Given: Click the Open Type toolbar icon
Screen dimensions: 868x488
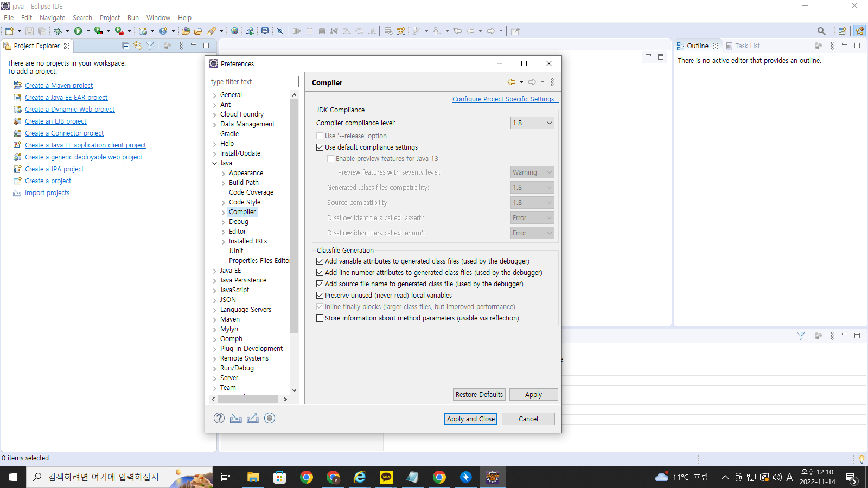Looking at the screenshot, I should [x=186, y=31].
